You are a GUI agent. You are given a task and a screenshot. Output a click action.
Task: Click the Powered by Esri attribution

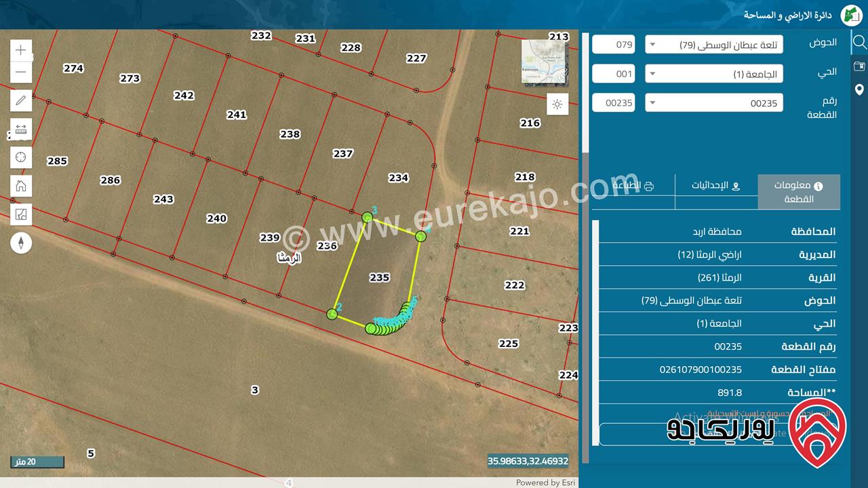546,483
